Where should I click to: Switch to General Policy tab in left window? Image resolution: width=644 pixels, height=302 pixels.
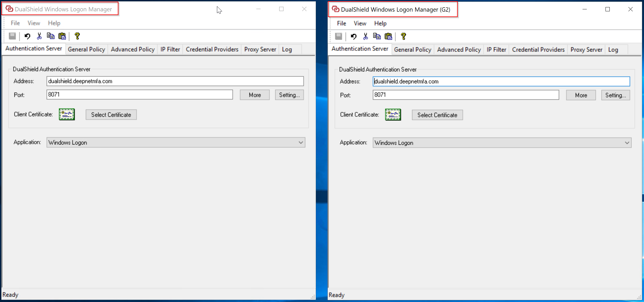pos(86,49)
